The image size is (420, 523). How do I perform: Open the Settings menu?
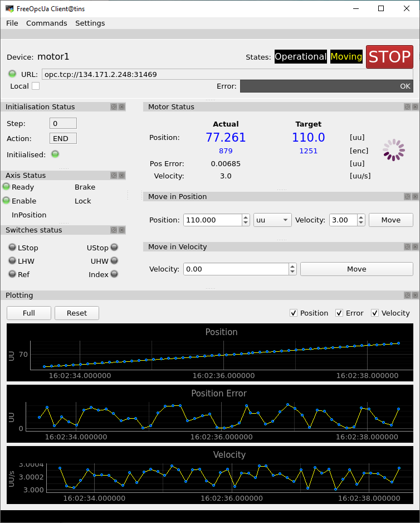(90, 23)
